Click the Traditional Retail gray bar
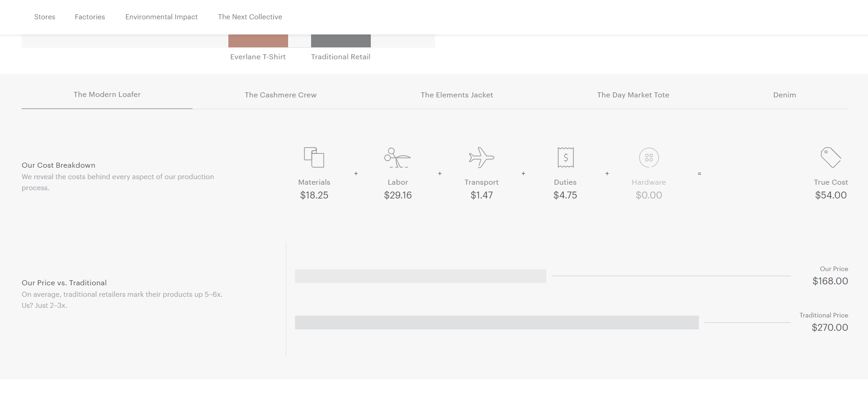 (340, 40)
